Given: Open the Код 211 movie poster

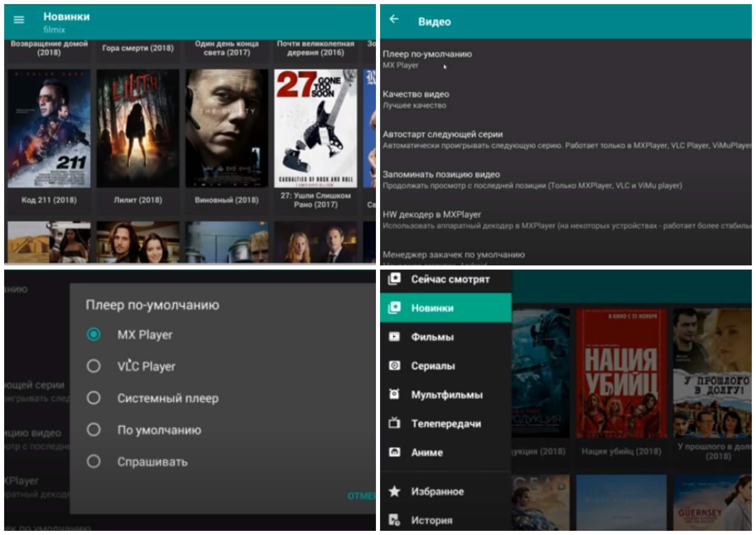Looking at the screenshot, I should [x=49, y=128].
